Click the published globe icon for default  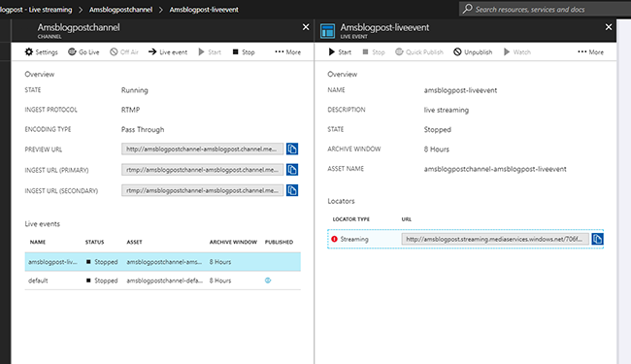coord(268,281)
